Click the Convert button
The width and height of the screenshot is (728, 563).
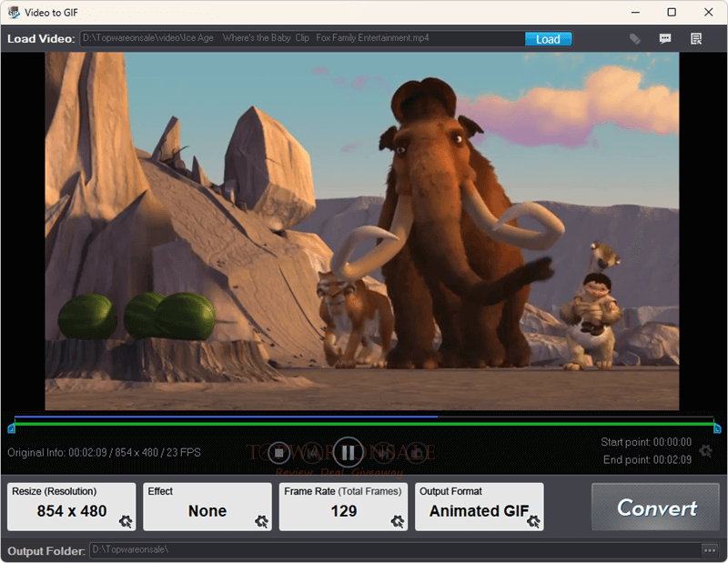655,507
